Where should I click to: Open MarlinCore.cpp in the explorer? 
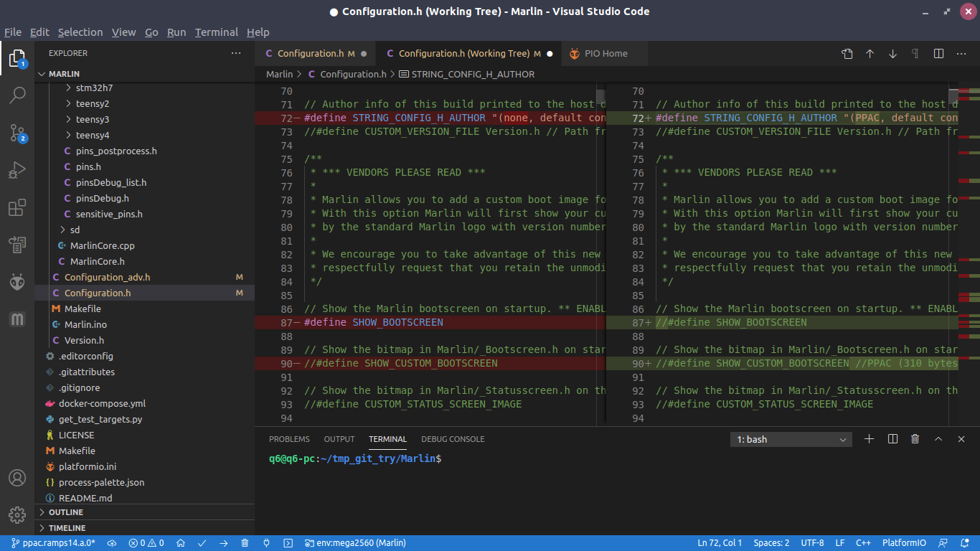(x=144, y=246)
